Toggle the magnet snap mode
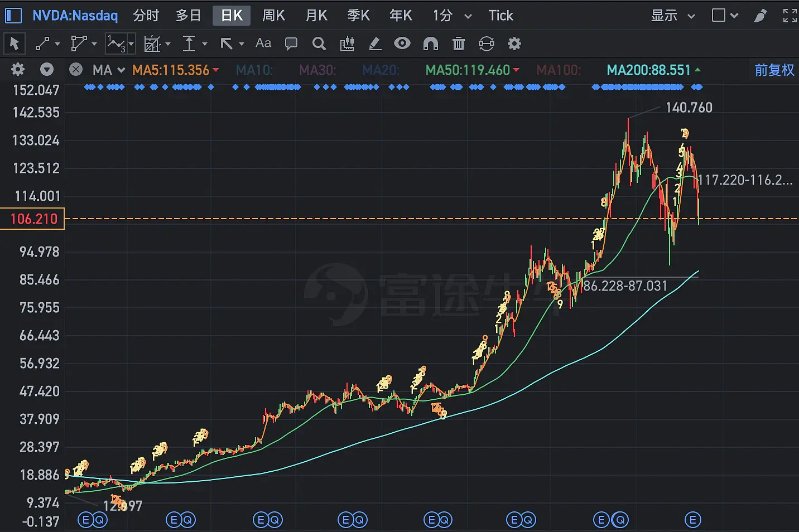Screen dimensions: 799x532 coord(431,43)
